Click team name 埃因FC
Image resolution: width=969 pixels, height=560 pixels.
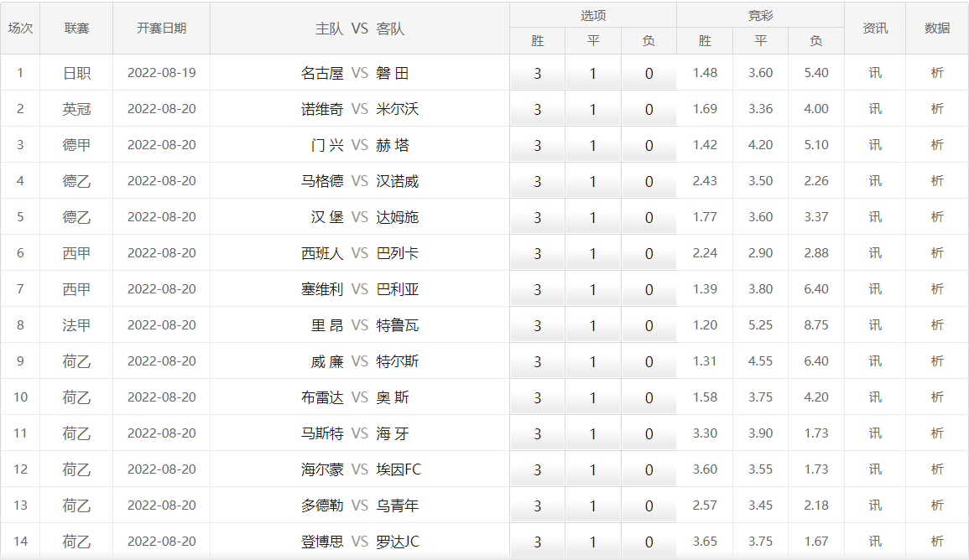399,469
